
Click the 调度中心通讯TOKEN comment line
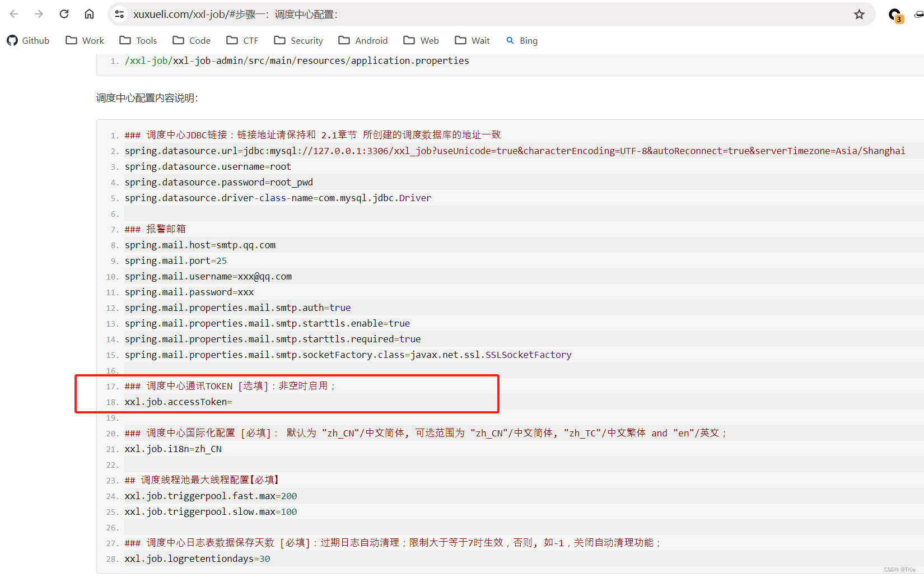coord(230,386)
